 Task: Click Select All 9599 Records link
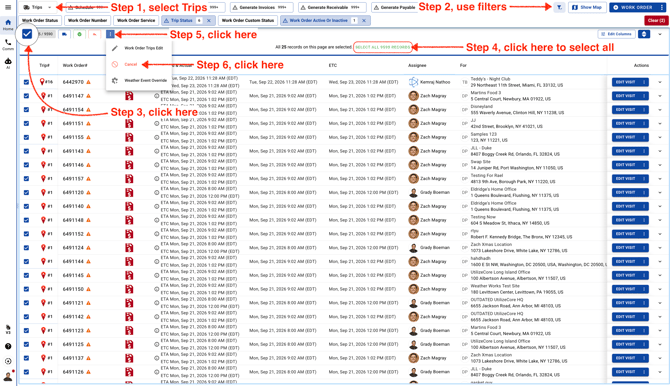pyautogui.click(x=383, y=47)
